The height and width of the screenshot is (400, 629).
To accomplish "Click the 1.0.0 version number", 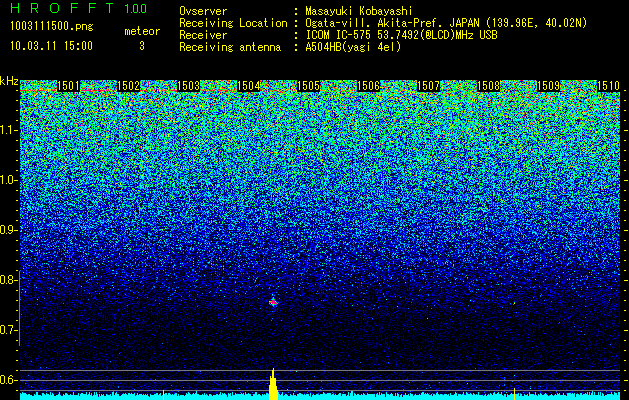I will click(x=136, y=8).
